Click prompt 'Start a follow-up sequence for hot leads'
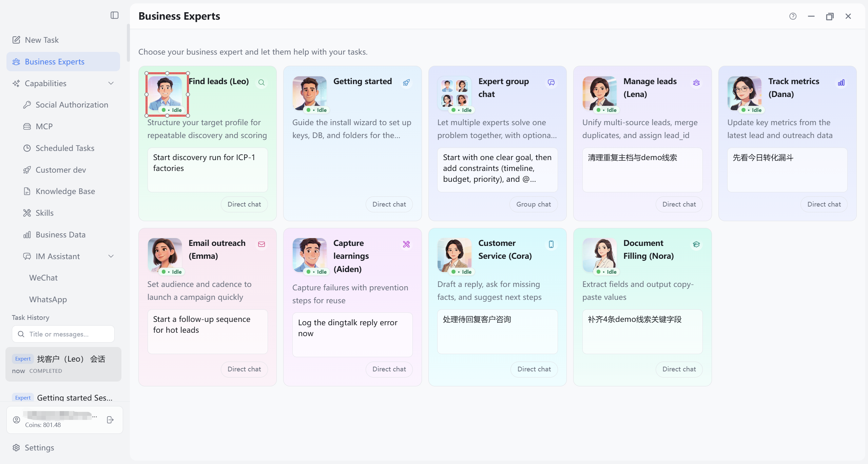The width and height of the screenshot is (868, 464). pyautogui.click(x=208, y=331)
